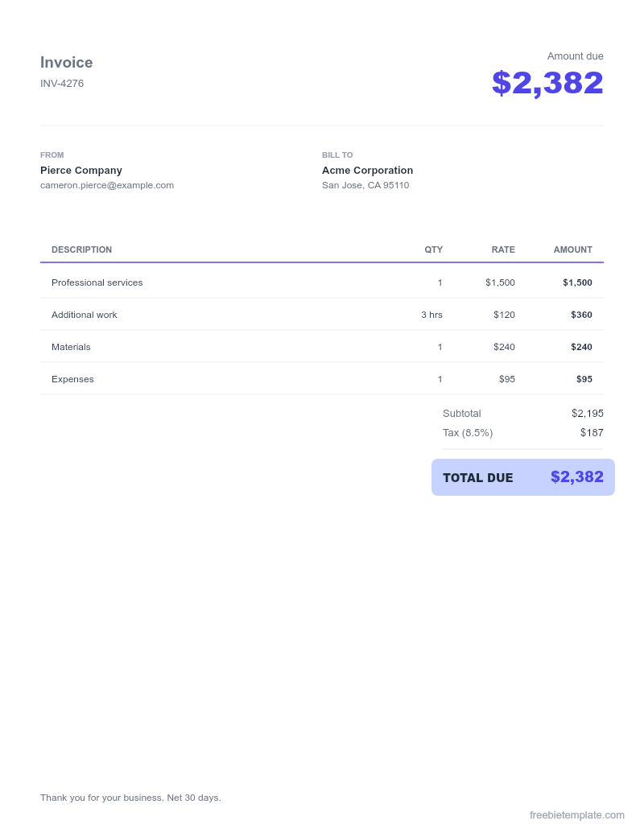Click the Invoice heading

pos(67,63)
